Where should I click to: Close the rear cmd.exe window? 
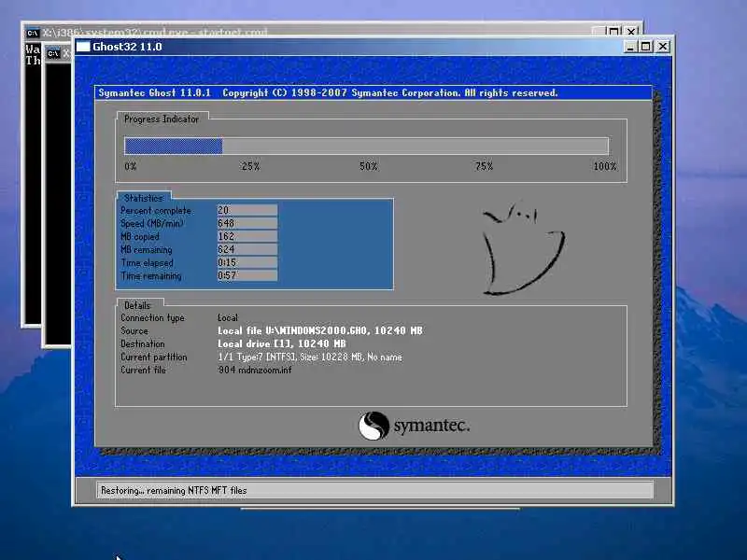[x=631, y=32]
